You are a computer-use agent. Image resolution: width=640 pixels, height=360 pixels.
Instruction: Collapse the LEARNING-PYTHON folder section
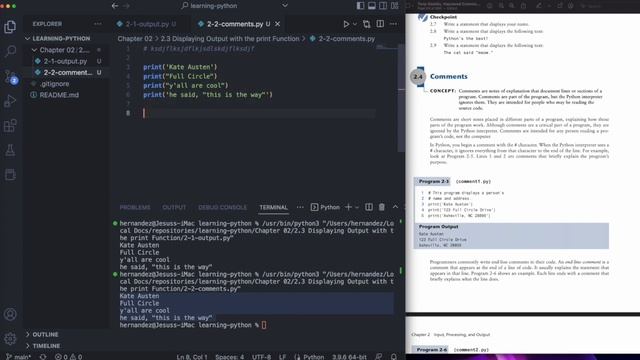coord(57,38)
